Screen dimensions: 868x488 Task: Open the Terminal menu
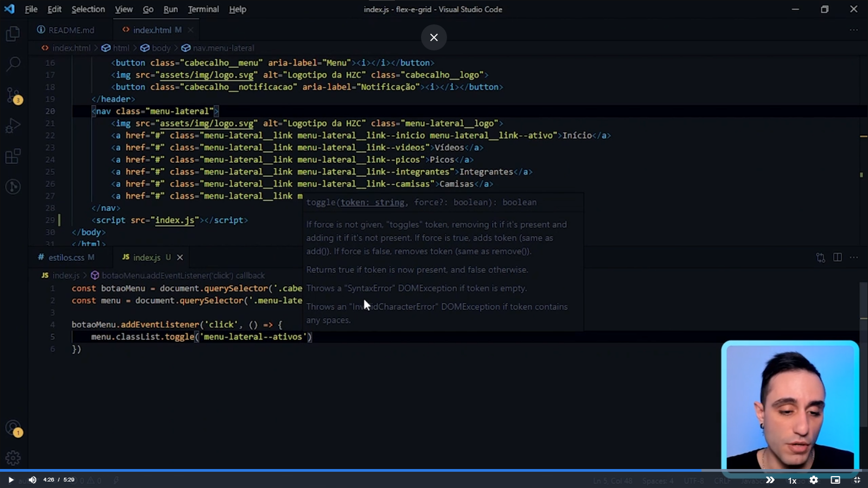(203, 9)
